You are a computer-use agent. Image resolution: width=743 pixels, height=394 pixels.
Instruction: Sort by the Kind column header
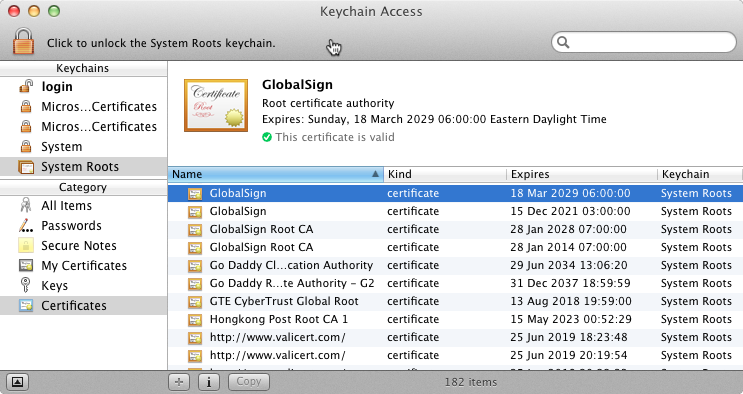point(445,174)
